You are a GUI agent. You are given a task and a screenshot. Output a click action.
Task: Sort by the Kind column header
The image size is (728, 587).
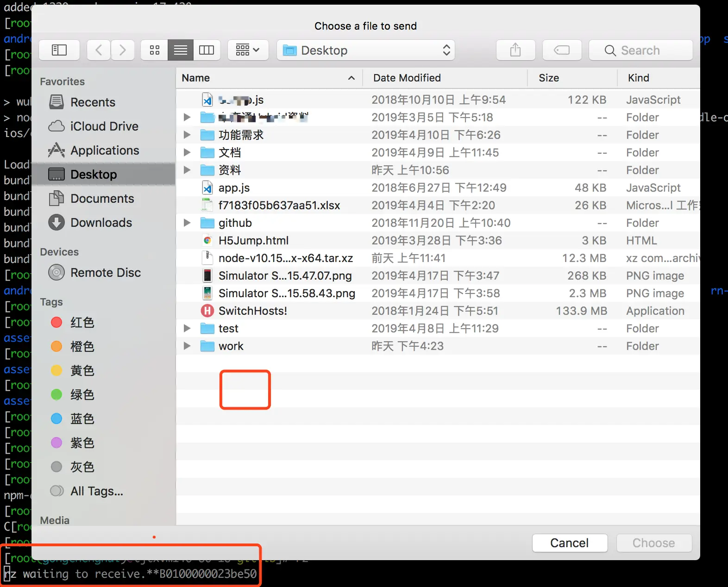click(x=659, y=78)
